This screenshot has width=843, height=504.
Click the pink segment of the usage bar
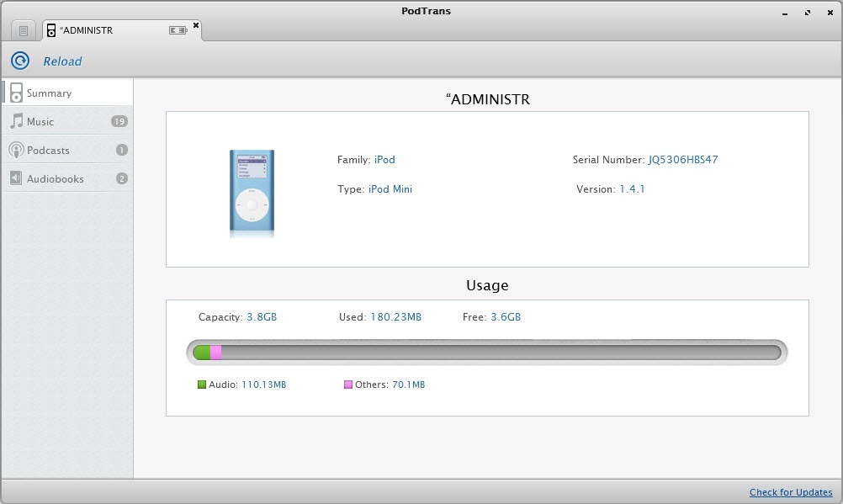216,353
